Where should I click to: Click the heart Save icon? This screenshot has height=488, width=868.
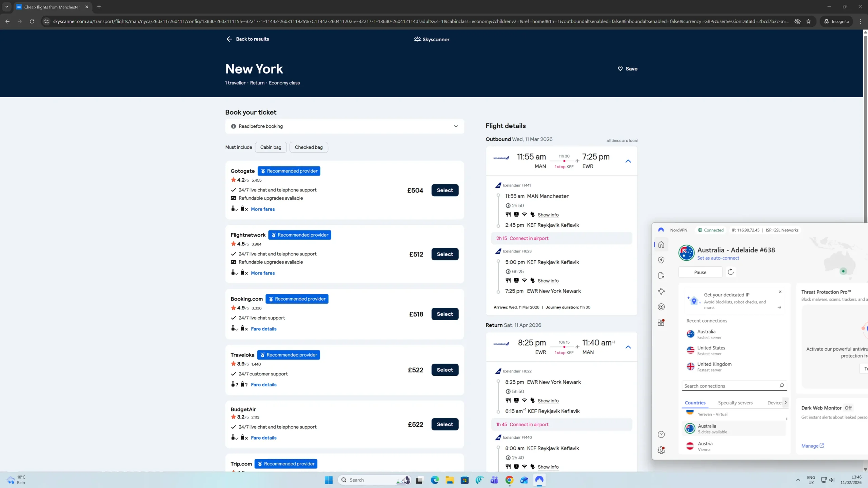tap(620, 69)
